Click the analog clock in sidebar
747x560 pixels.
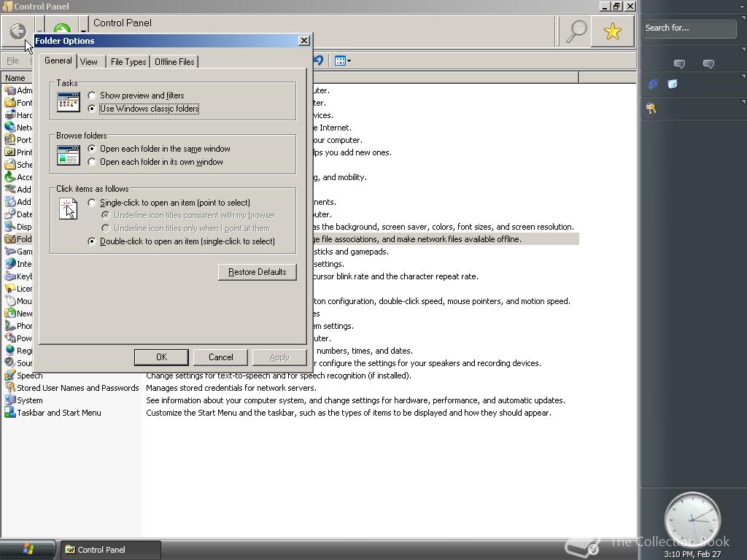pyautogui.click(x=692, y=519)
